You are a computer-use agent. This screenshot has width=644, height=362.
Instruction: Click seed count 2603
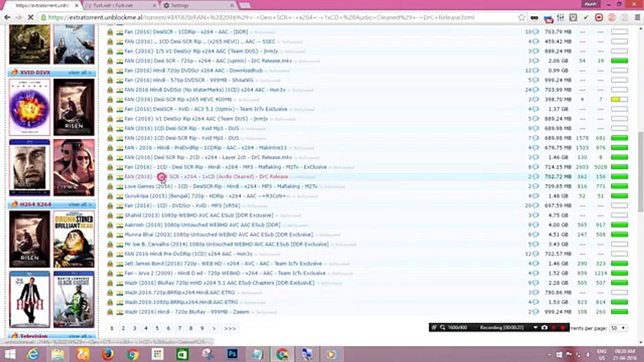click(583, 167)
